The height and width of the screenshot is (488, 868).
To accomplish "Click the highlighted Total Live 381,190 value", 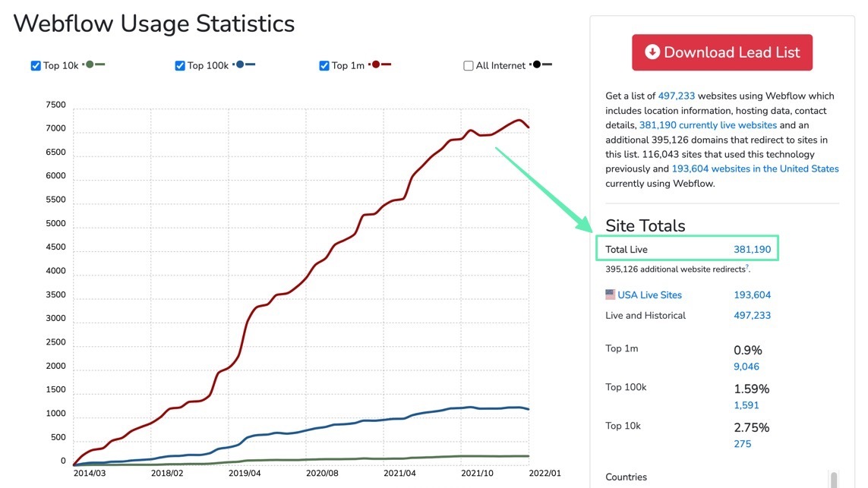I will coord(752,249).
